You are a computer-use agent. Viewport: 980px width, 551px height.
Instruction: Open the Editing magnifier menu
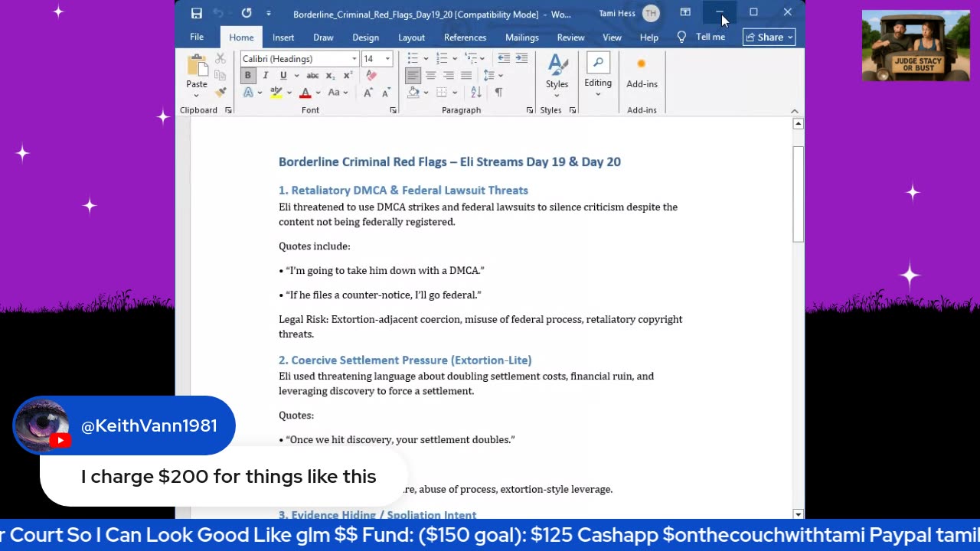coord(598,74)
